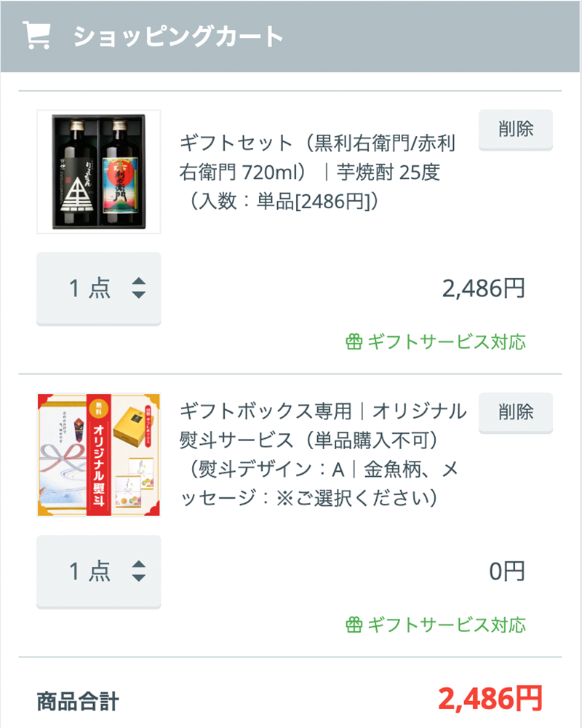Click ギフトサービス対応 label under shochu set
Image resolution: width=582 pixels, height=728 pixels.
[x=447, y=341]
